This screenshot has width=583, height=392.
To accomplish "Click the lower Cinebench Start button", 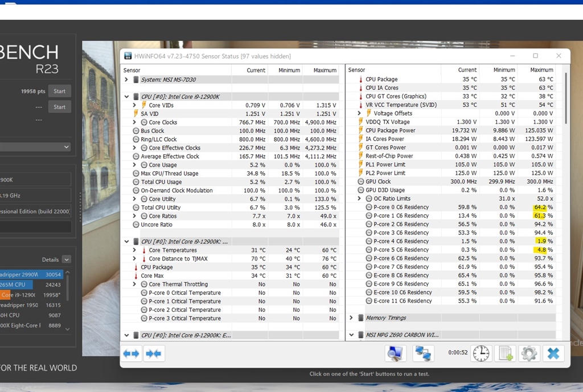I will tap(59, 107).
